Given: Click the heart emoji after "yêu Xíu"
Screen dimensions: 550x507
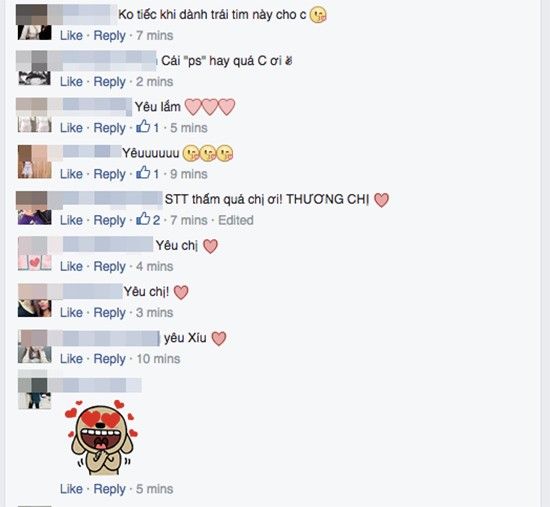Looking at the screenshot, I should tap(219, 339).
